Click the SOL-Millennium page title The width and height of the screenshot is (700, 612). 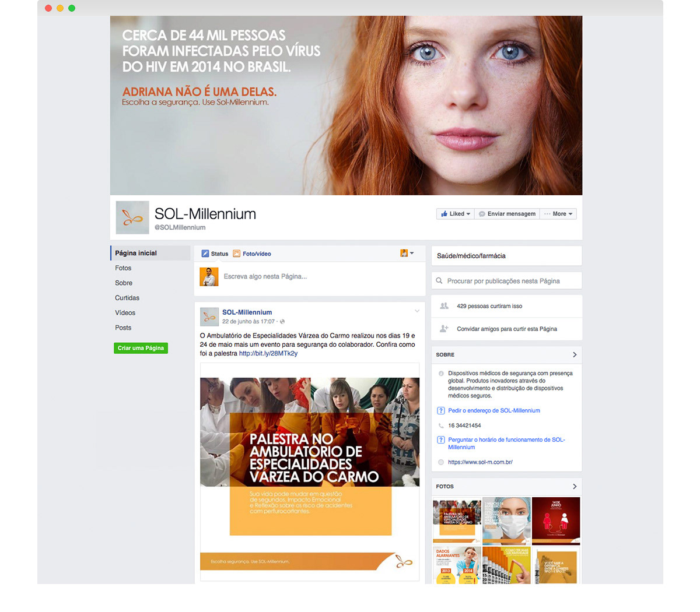205,214
